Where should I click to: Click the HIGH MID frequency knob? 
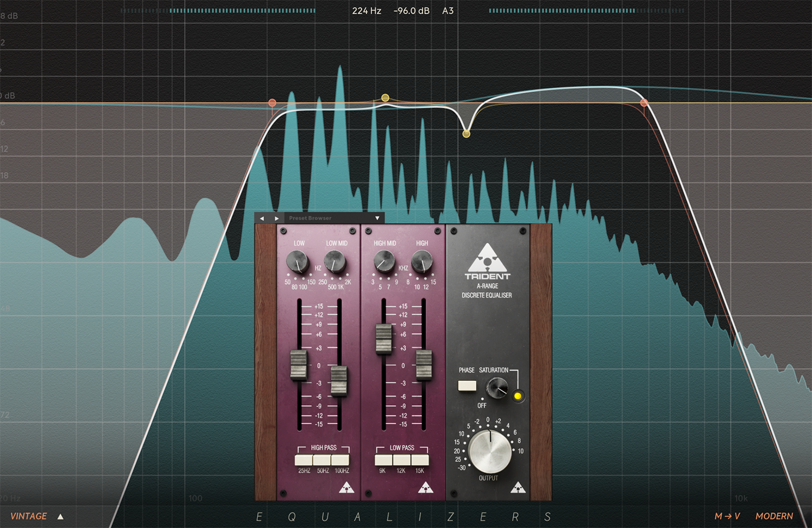384,262
